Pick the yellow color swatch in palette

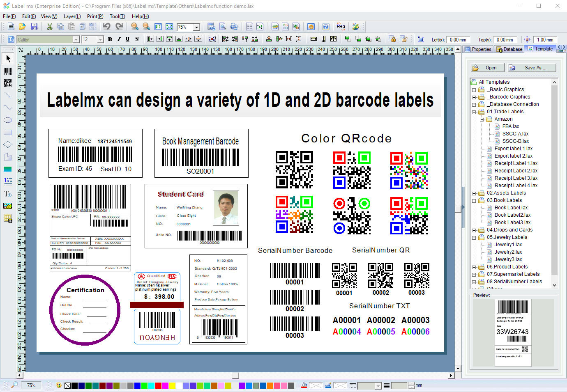[x=173, y=385]
